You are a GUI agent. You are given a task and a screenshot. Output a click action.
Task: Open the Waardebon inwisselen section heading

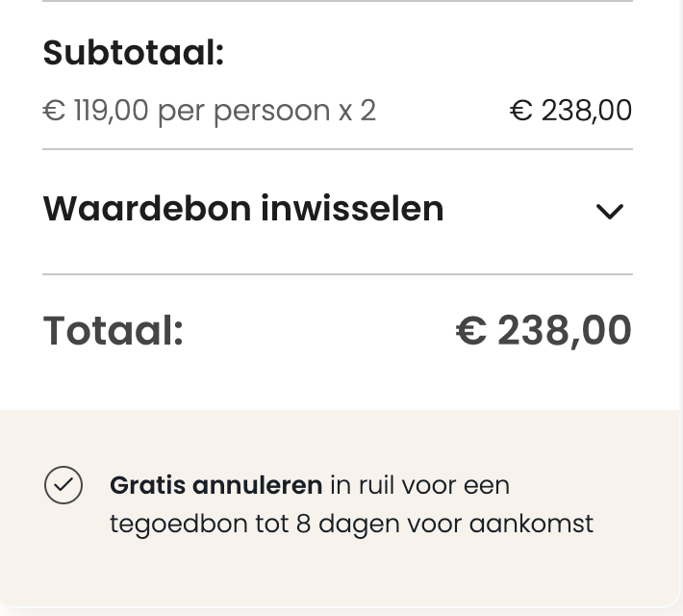click(x=243, y=209)
